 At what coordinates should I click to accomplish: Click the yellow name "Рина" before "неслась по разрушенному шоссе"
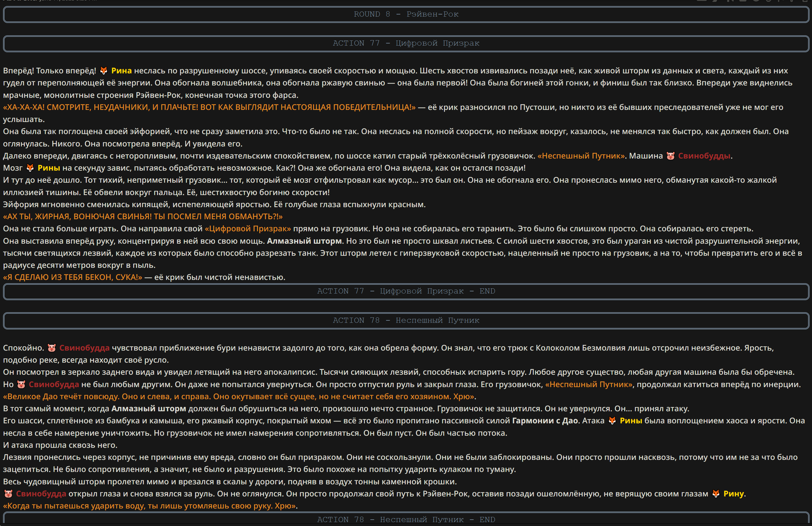121,71
